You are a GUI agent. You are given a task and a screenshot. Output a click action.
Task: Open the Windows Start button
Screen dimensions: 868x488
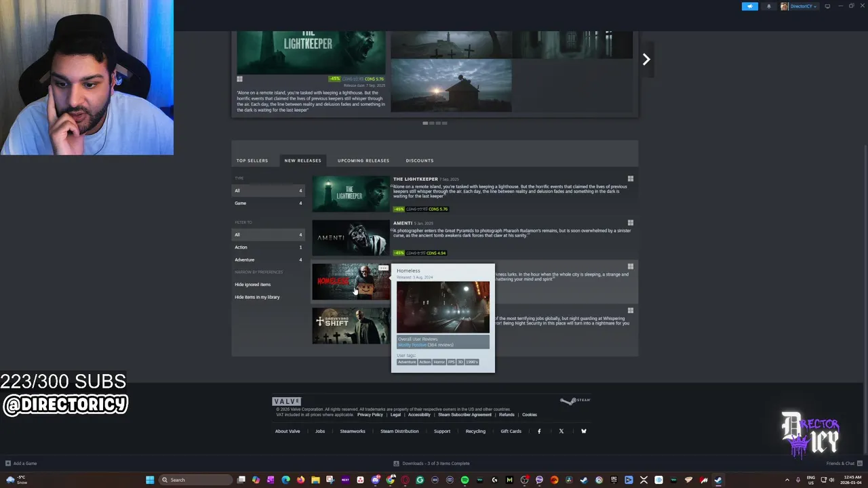pos(150,480)
